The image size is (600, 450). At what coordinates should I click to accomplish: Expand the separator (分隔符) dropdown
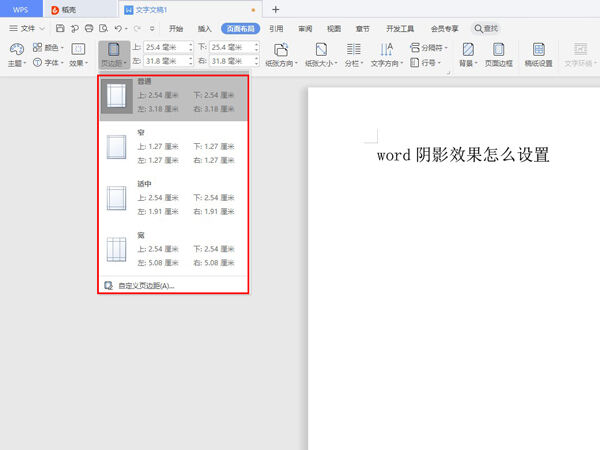[x=431, y=47]
